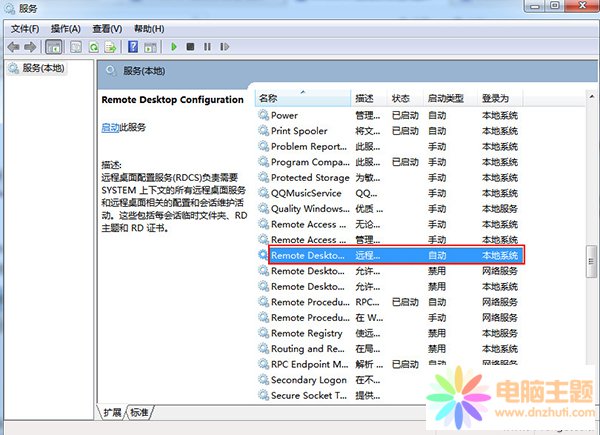Screen dimensions: 600x435
Task: Select Remote Access service with 无论... description
Action: click(x=388, y=224)
